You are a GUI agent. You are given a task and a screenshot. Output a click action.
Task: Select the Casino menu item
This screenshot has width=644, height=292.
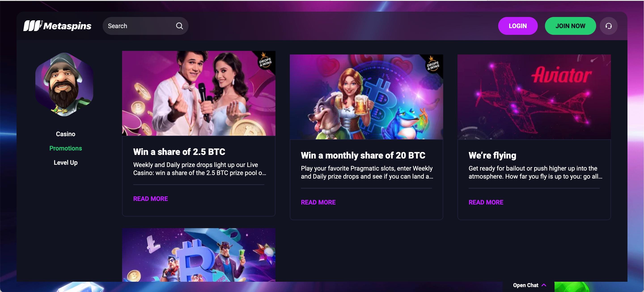(x=66, y=134)
